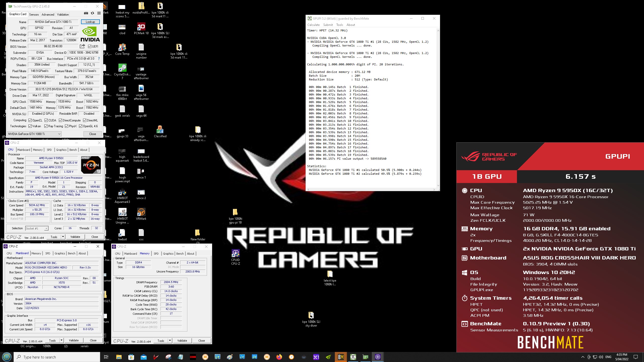Open the PCMark 10 desktop icon
The image size is (644, 362).
(x=141, y=29)
